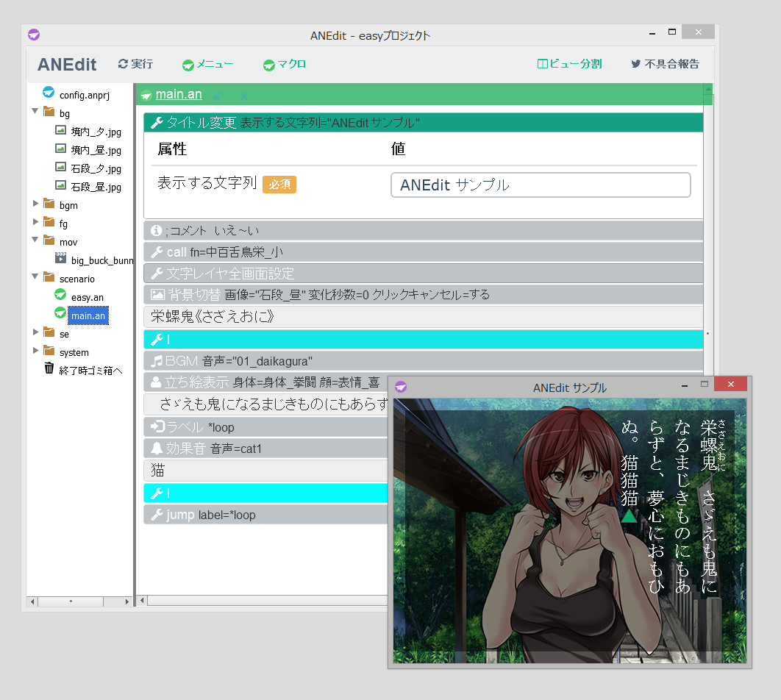Click the editor scrollbar up arrow
781x700 pixels.
click(708, 89)
